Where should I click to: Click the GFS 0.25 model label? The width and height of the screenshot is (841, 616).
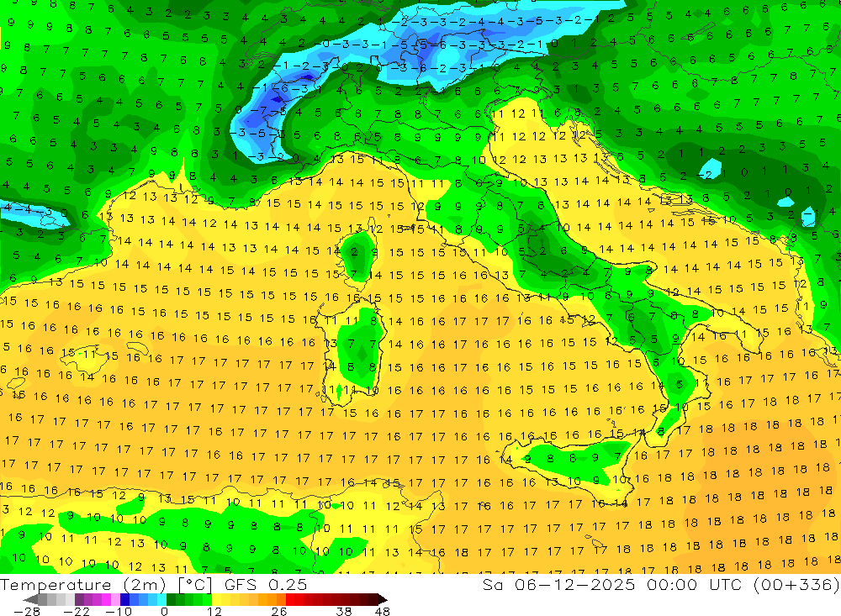coord(266,585)
